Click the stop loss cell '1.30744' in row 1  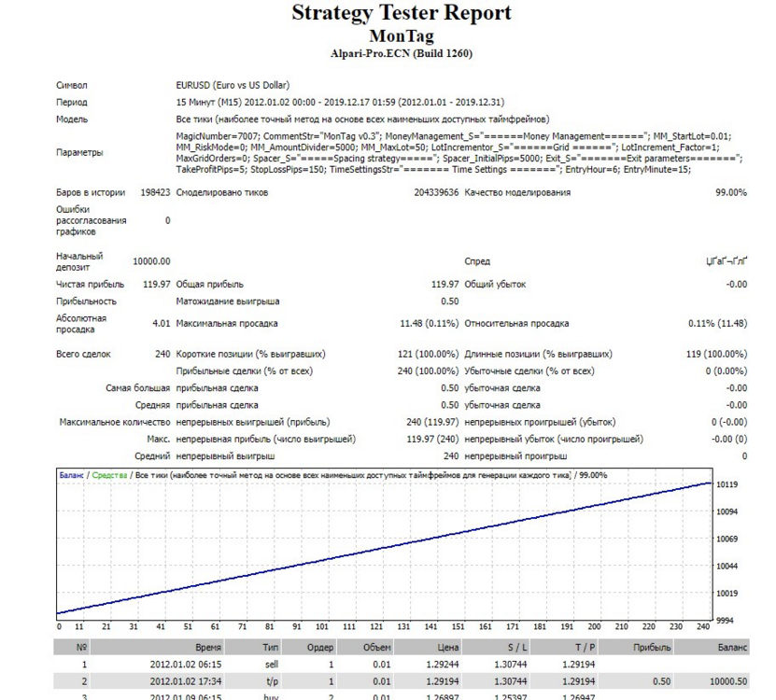(x=511, y=665)
